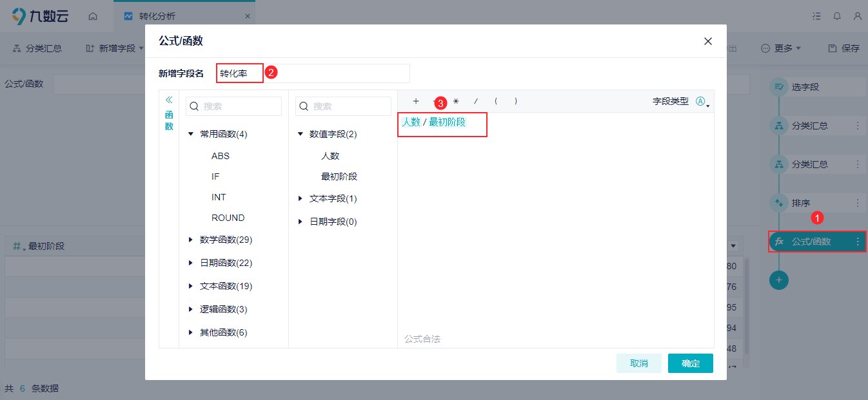Expand the 日期函数(22) group
Image resolution: width=868 pixels, height=400 pixels.
[191, 263]
